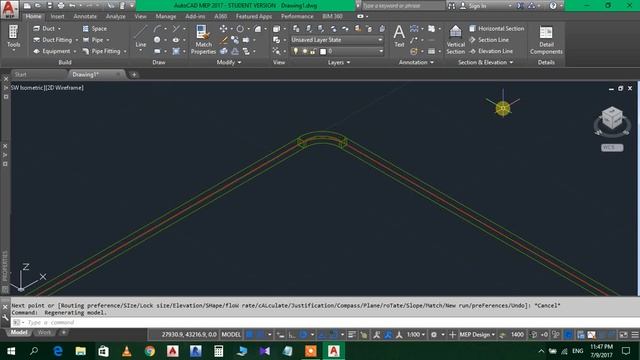Toggle clean screen in status bar
Viewport: 640px width, 360px height.
[623, 335]
